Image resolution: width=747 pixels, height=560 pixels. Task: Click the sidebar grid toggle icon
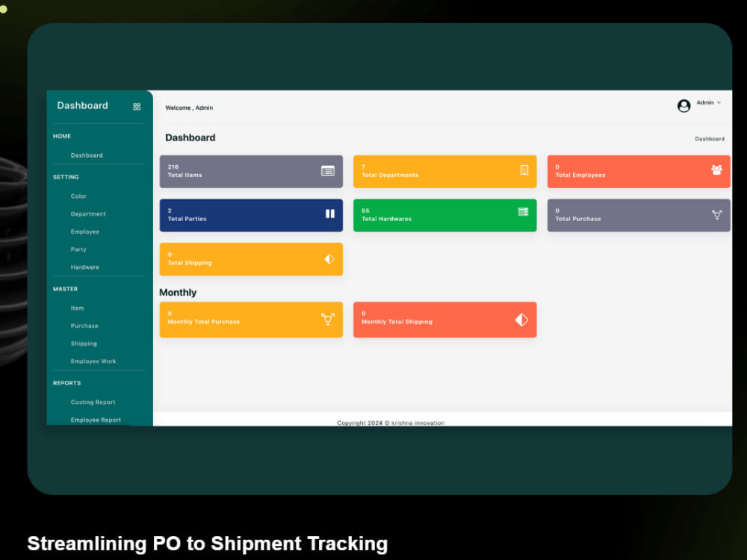(137, 107)
